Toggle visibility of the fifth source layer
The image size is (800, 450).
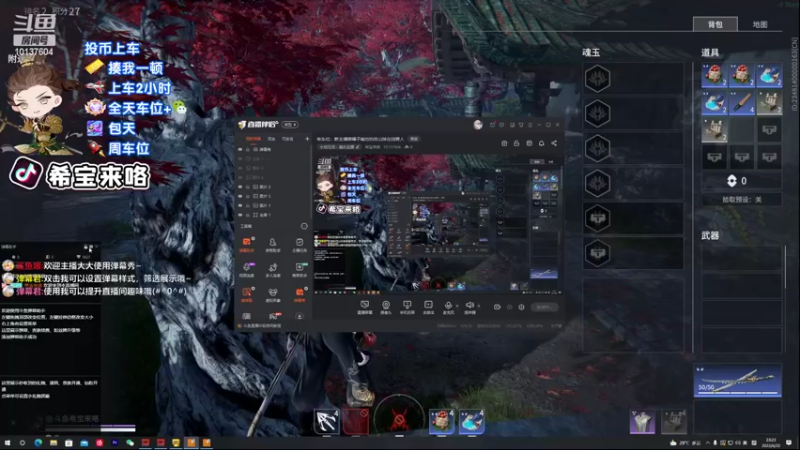240,187
